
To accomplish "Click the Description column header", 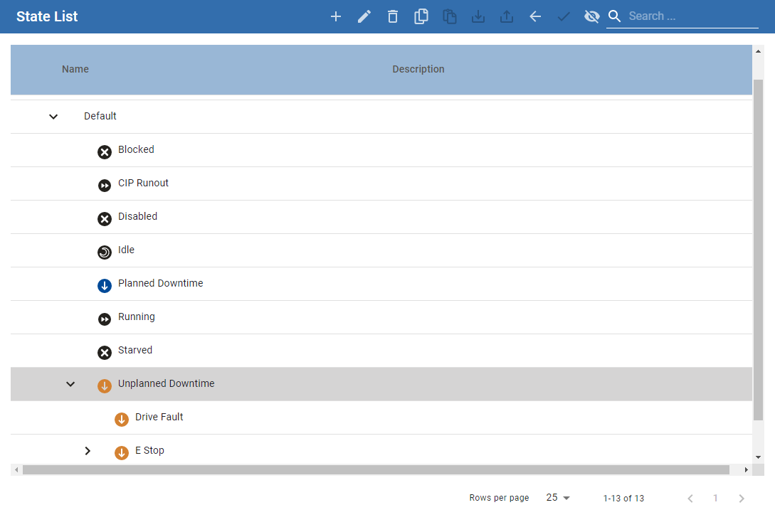I will coord(418,69).
